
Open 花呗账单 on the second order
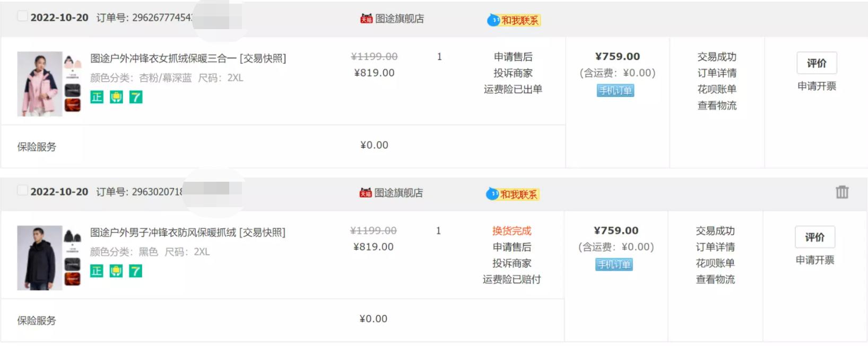[716, 263]
